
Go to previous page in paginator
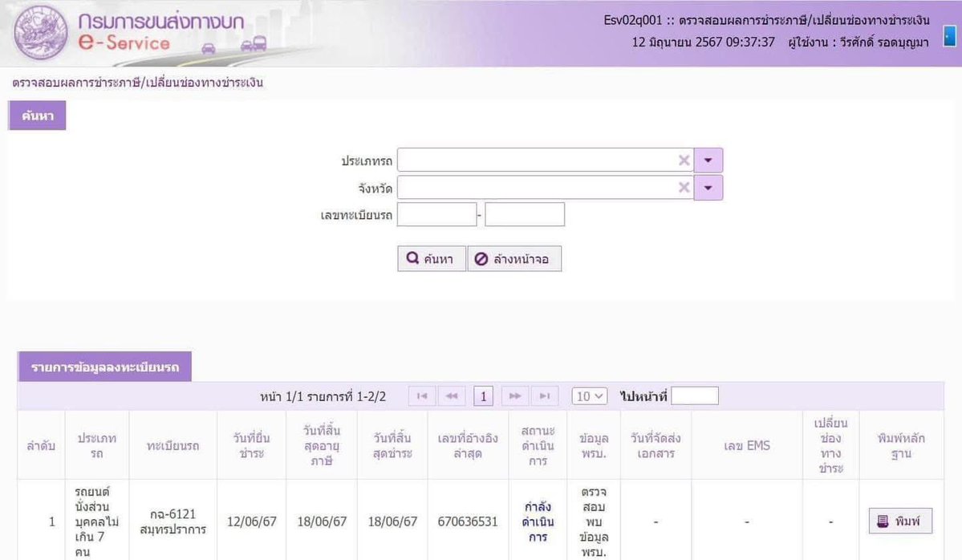click(x=452, y=396)
